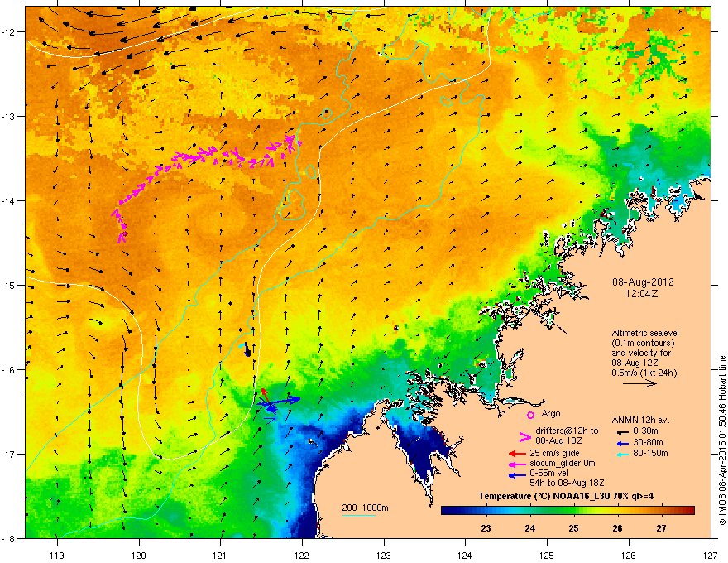Click the colorbar tick label 26

pyautogui.click(x=617, y=528)
